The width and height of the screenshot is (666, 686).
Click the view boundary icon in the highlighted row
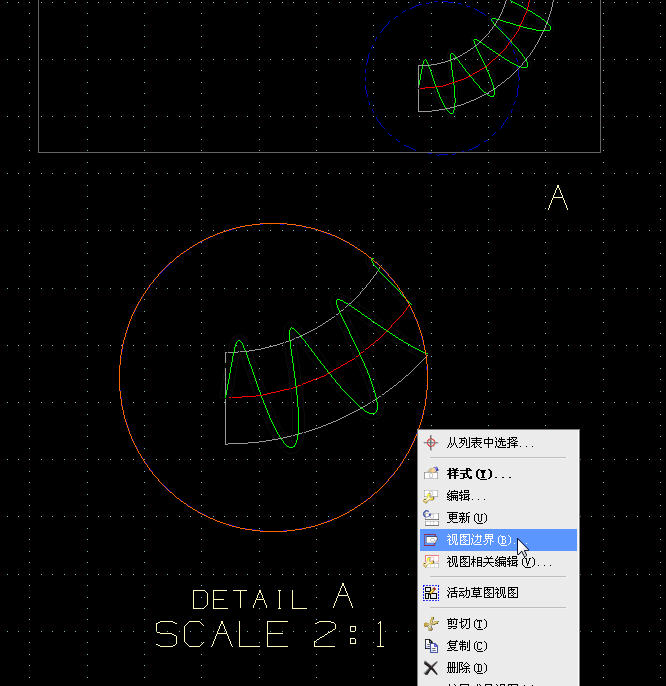(x=431, y=540)
